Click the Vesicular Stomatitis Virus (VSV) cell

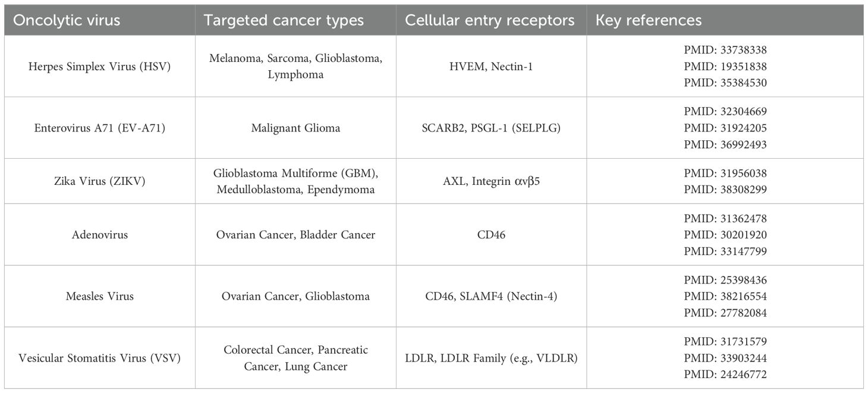[x=99, y=358]
